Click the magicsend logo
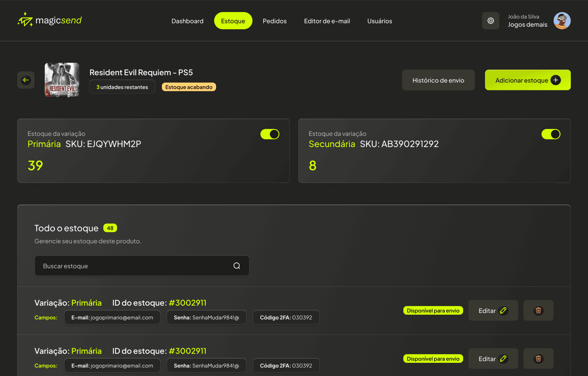588x376 pixels. pyautogui.click(x=50, y=20)
